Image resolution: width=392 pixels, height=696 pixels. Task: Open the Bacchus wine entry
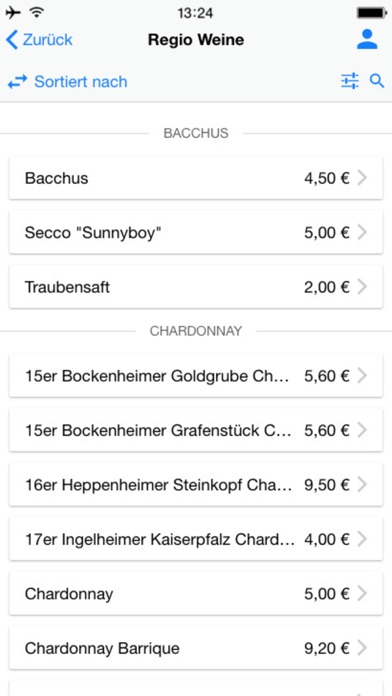(196, 178)
